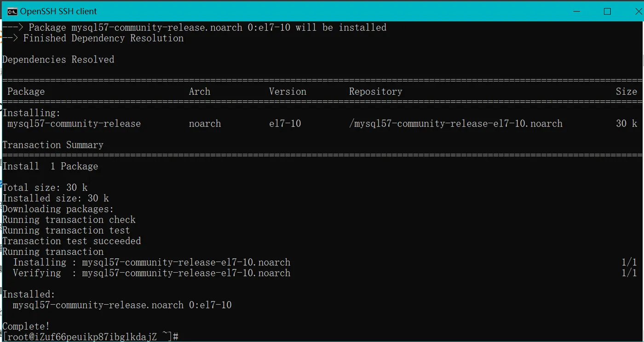The height and width of the screenshot is (342, 644).
Task: Click the root@iZuf66peuikp87ibglkdajZ shell prompt
Action: [90, 337]
